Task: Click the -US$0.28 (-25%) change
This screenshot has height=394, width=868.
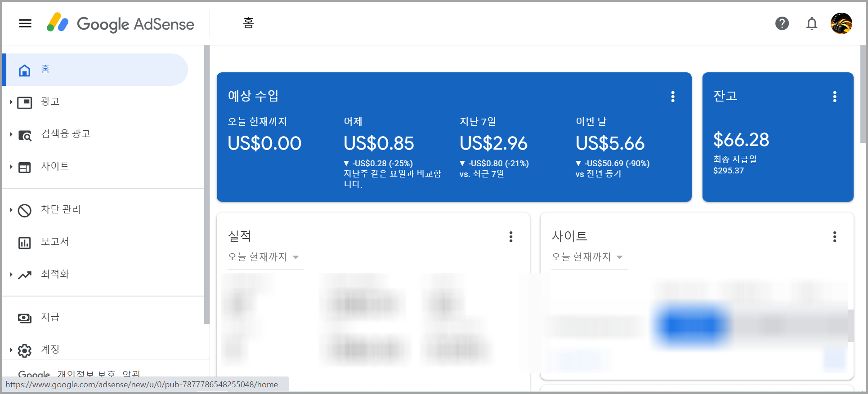Action: click(x=378, y=164)
